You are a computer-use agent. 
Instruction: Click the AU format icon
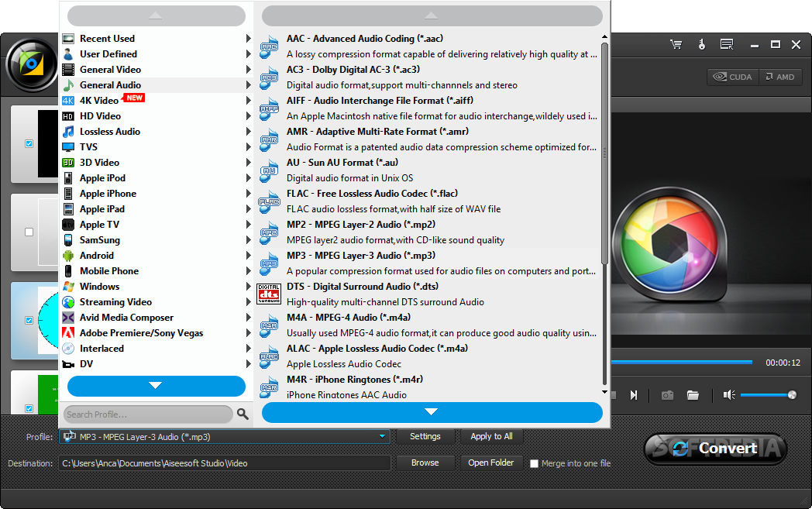click(x=269, y=171)
